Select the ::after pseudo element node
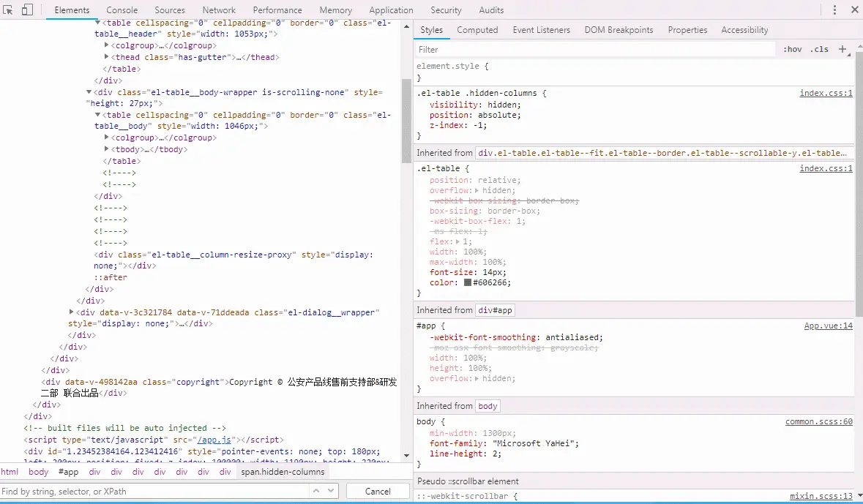This screenshot has width=863, height=504. tap(110, 277)
